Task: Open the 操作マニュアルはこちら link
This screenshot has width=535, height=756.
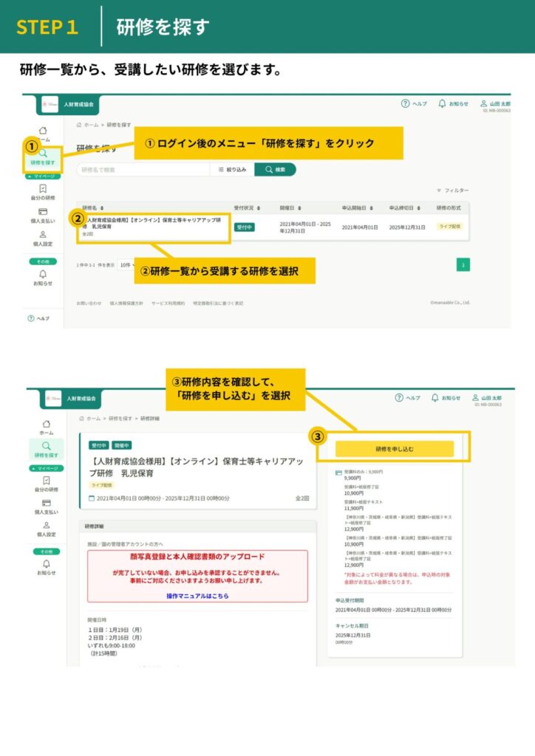Action: point(197,596)
